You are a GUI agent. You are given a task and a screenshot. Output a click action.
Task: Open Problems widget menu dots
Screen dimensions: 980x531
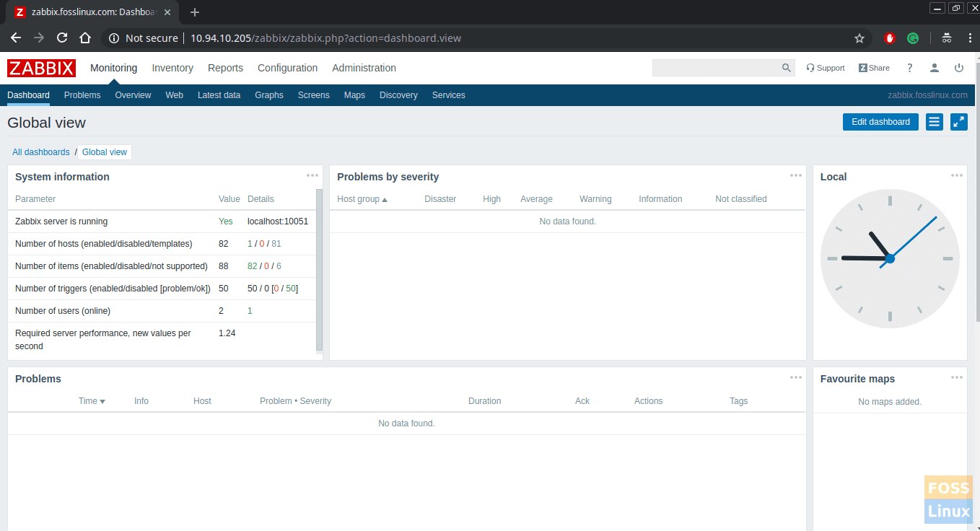(x=796, y=377)
